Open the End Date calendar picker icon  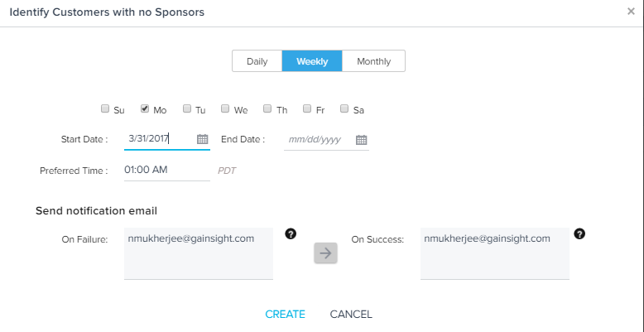pyautogui.click(x=362, y=140)
